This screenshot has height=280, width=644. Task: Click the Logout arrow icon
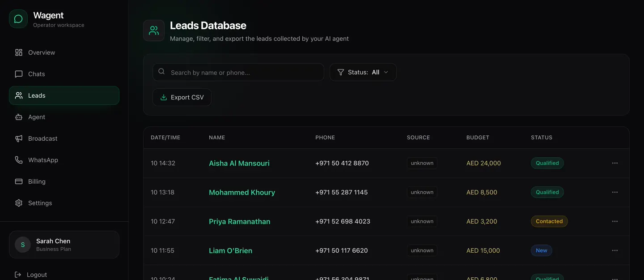(x=18, y=275)
